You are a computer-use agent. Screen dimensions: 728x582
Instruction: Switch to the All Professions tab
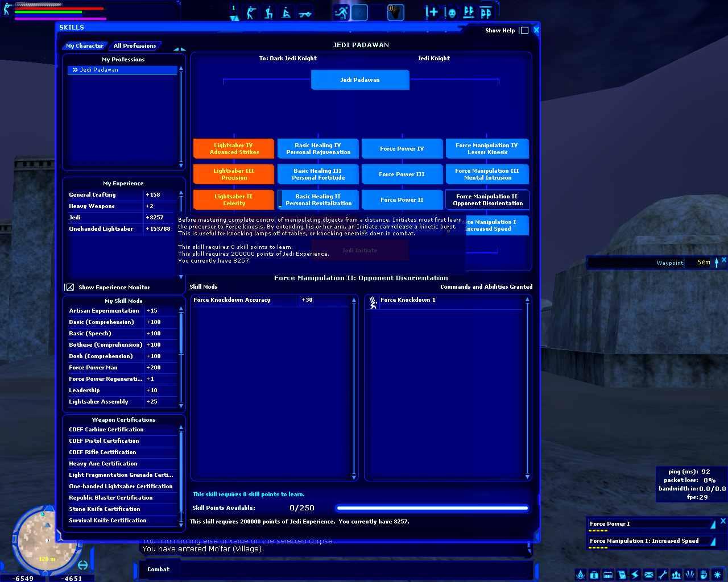tap(135, 45)
